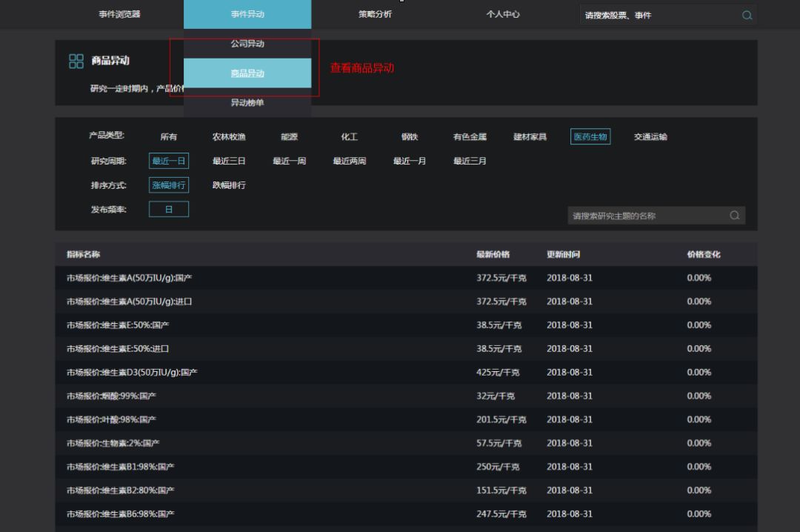The height and width of the screenshot is (532, 800).
Task: Open the 维生素D3(50万IU/g):国产 indicator row
Action: tap(132, 372)
